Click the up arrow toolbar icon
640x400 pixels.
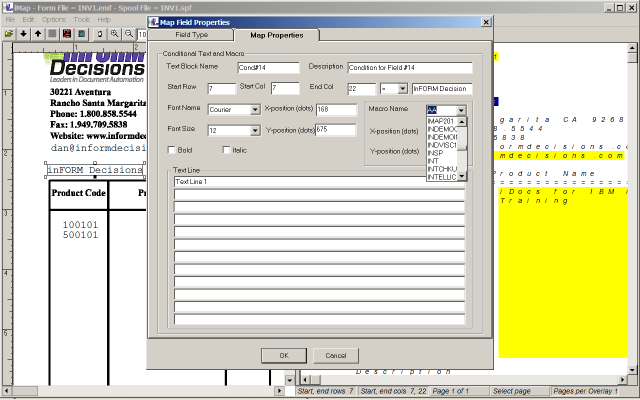click(38, 33)
